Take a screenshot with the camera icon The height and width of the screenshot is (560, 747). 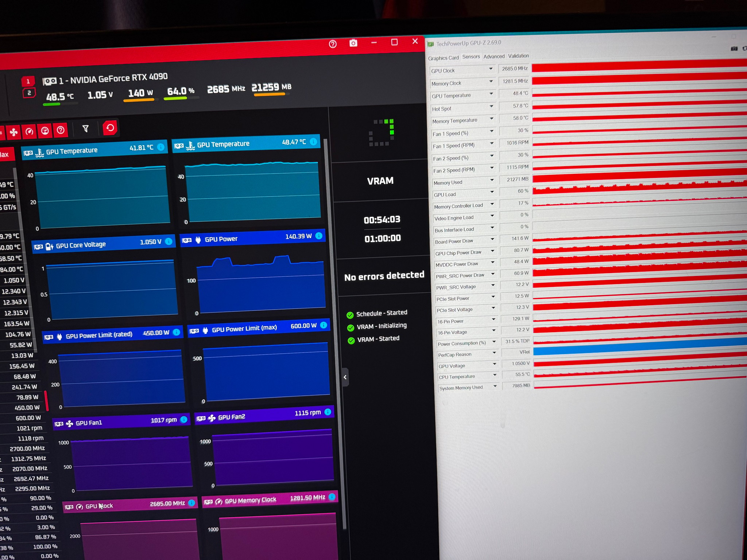(353, 43)
